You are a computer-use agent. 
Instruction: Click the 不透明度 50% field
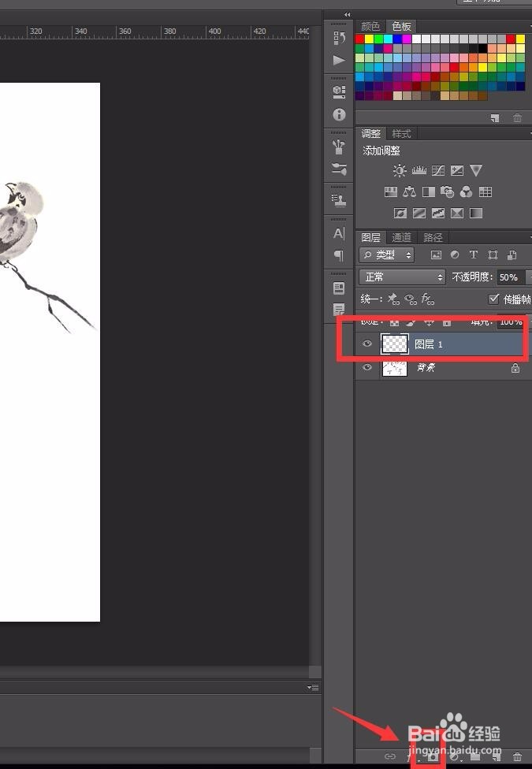click(510, 277)
